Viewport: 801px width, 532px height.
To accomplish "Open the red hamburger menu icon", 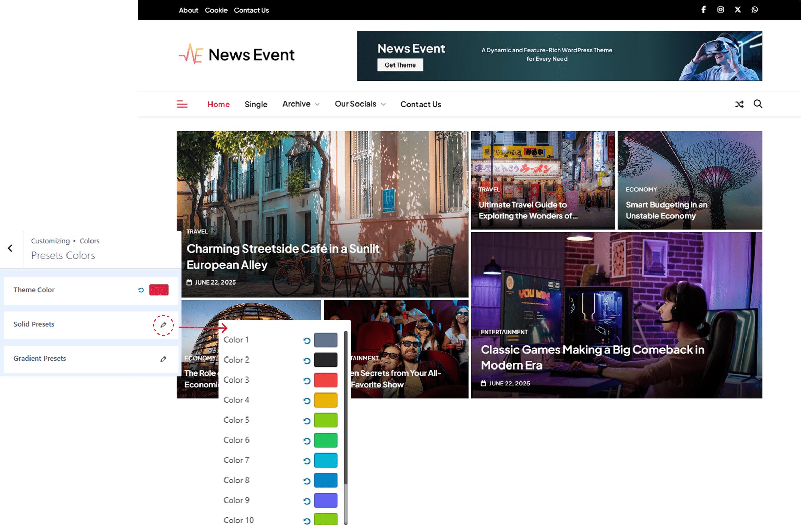I will tap(182, 104).
